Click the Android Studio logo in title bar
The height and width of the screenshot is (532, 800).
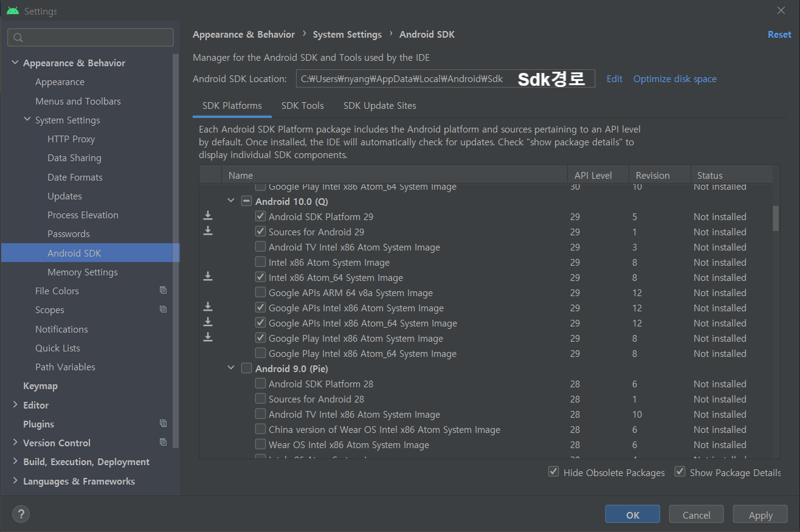(12, 10)
